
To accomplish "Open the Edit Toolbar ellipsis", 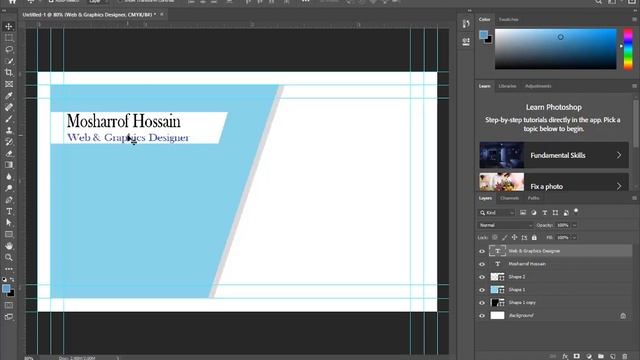I will (9, 269).
